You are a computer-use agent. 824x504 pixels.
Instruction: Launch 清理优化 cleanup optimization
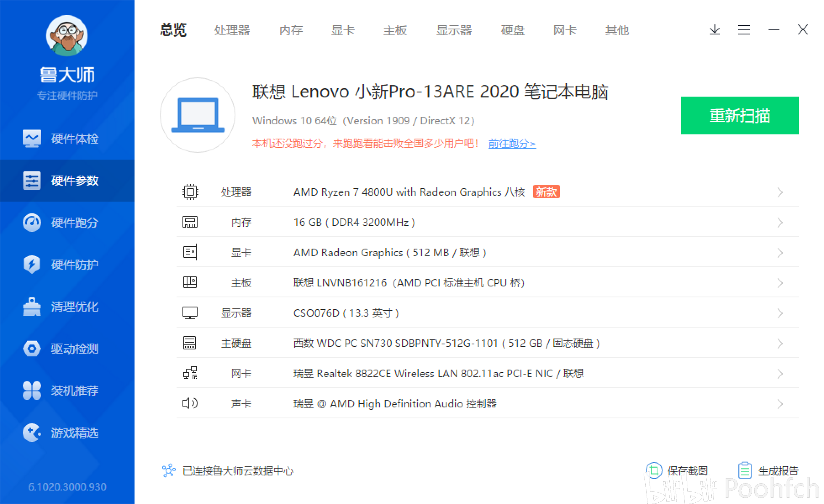pos(67,307)
